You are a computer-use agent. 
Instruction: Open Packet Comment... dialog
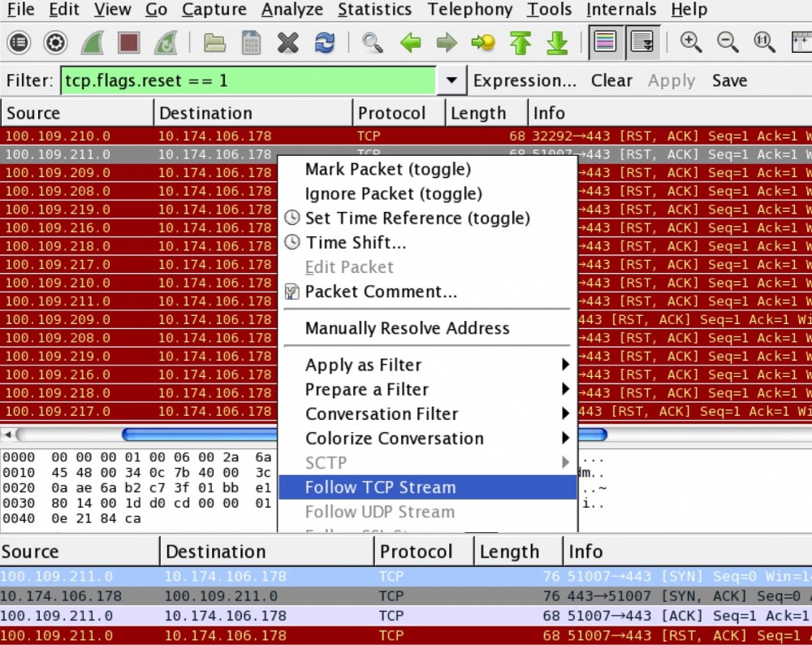pyautogui.click(x=428, y=291)
